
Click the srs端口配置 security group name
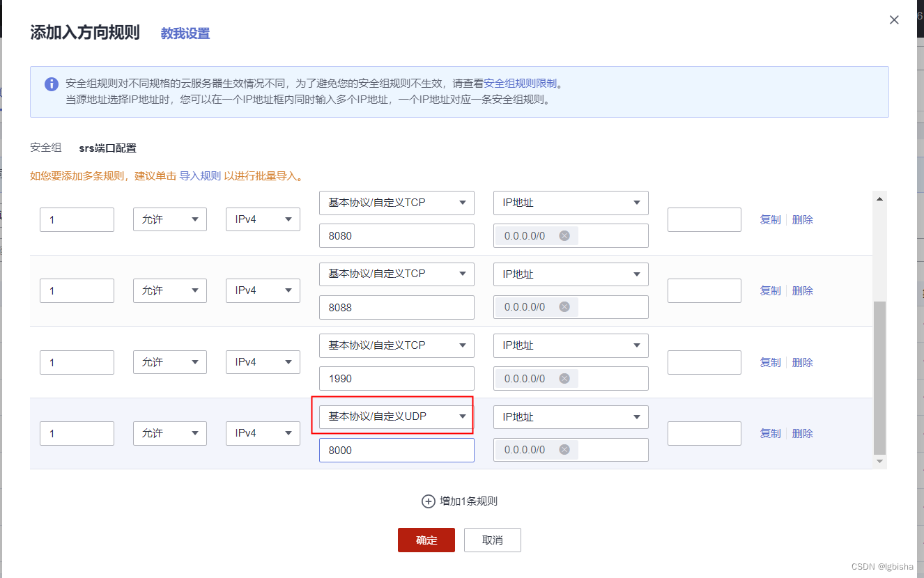click(108, 148)
